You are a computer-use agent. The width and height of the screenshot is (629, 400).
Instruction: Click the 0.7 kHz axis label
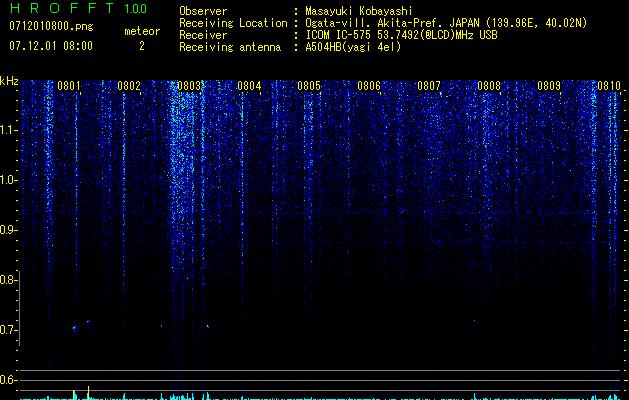coord(7,330)
